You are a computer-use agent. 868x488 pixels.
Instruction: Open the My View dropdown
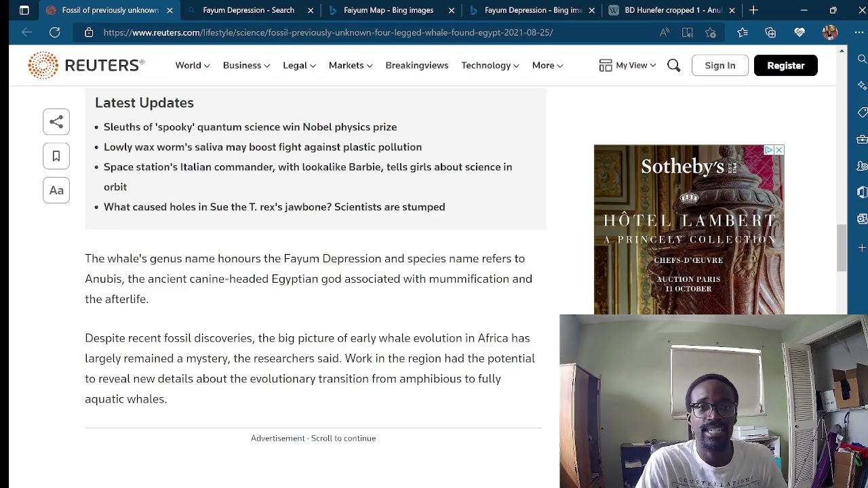click(628, 65)
